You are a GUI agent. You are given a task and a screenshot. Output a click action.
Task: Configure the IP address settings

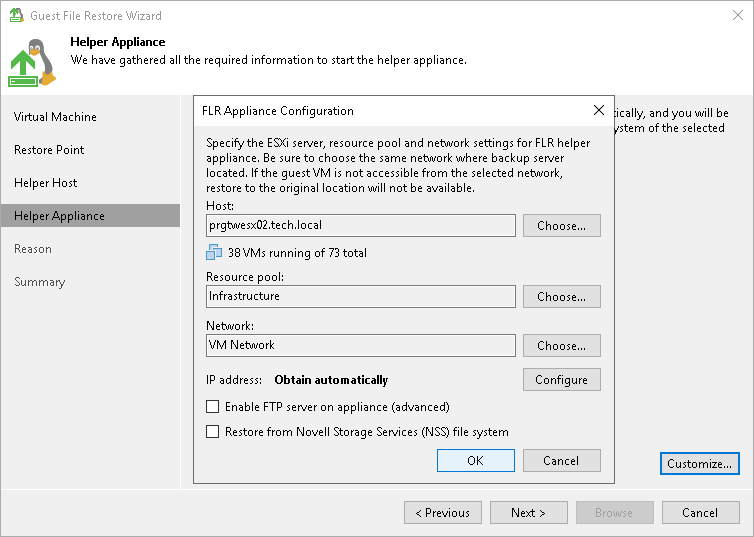(562, 380)
